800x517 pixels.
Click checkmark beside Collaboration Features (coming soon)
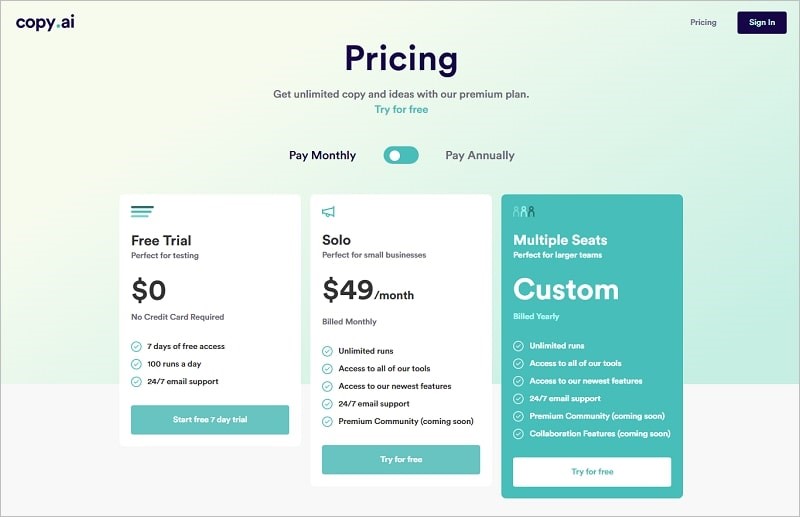pos(518,434)
